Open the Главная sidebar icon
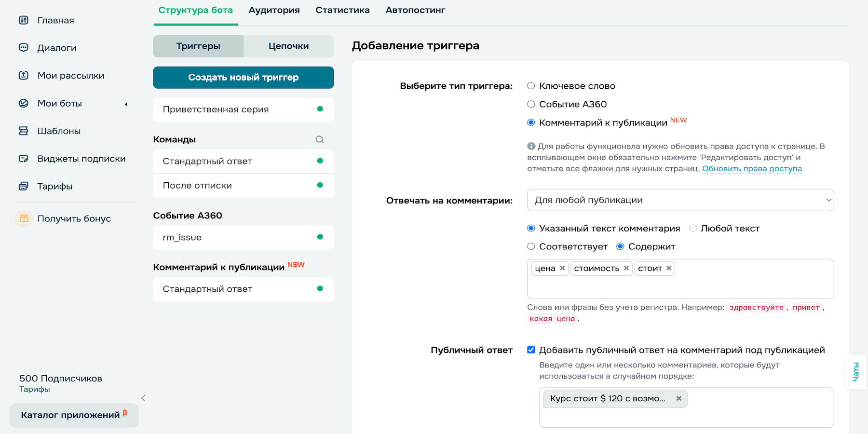The height and width of the screenshot is (434, 868). [x=24, y=20]
